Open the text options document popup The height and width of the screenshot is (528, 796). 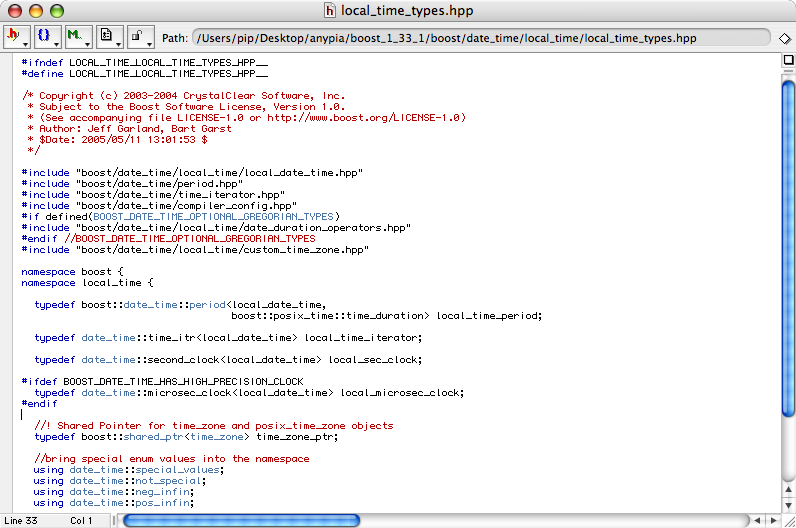pos(110,37)
